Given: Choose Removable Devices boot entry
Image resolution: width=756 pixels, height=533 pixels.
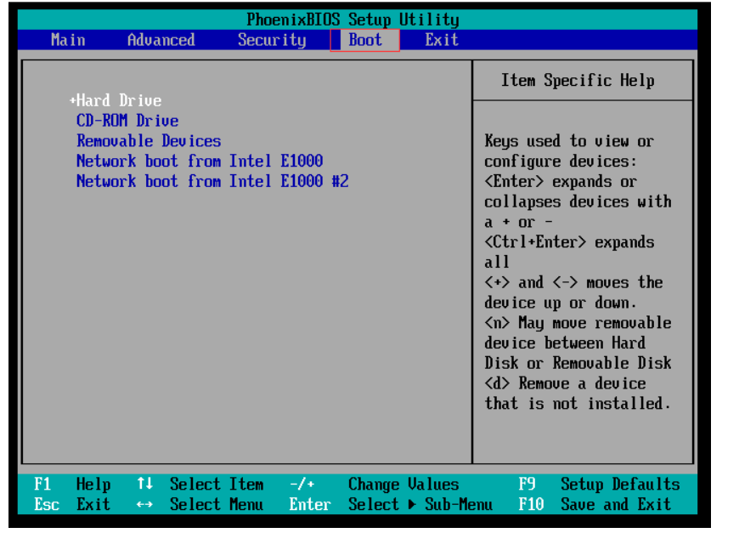Looking at the screenshot, I should pos(149,141).
